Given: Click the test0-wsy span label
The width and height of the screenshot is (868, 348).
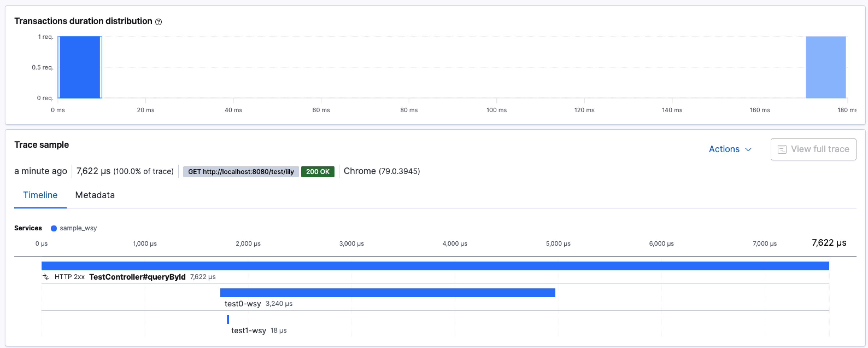Looking at the screenshot, I should coord(243,303).
